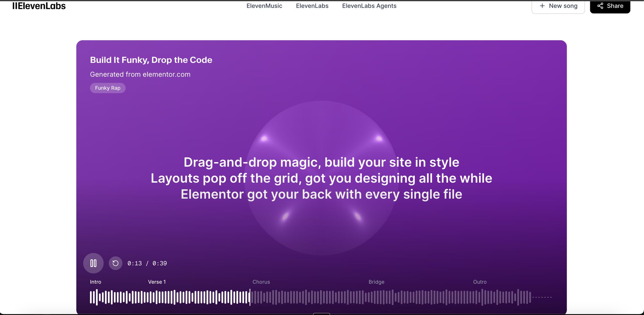Click the Generated from elementor.com text
Viewport: 644px width, 315px height.
click(140, 75)
